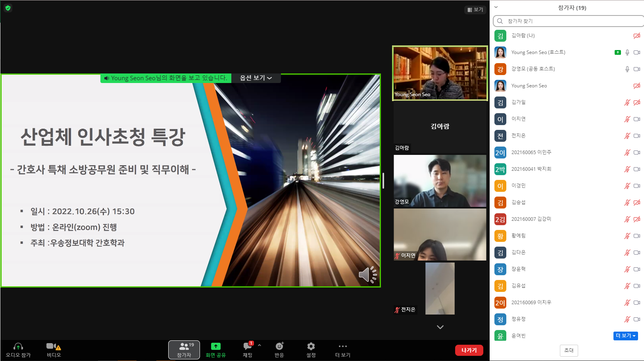Screen dimensions: 644x361
Task: Open the 채팅 chat icon
Action: 248,346
